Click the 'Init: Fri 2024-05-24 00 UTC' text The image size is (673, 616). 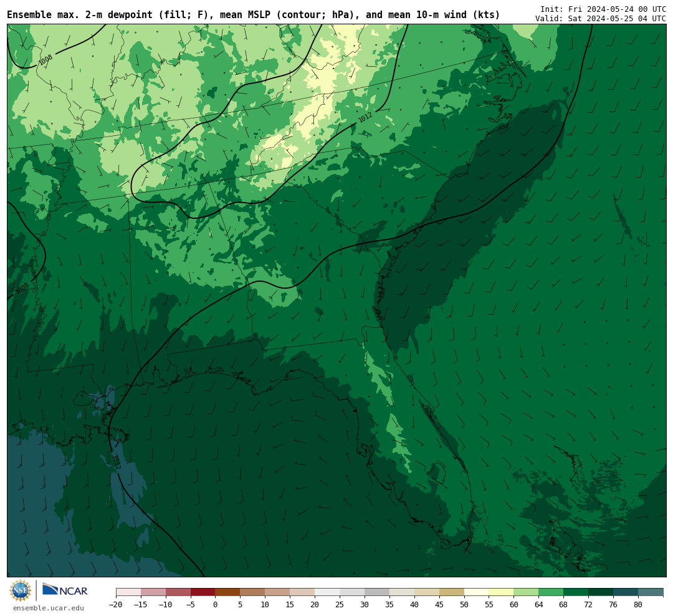(x=603, y=9)
